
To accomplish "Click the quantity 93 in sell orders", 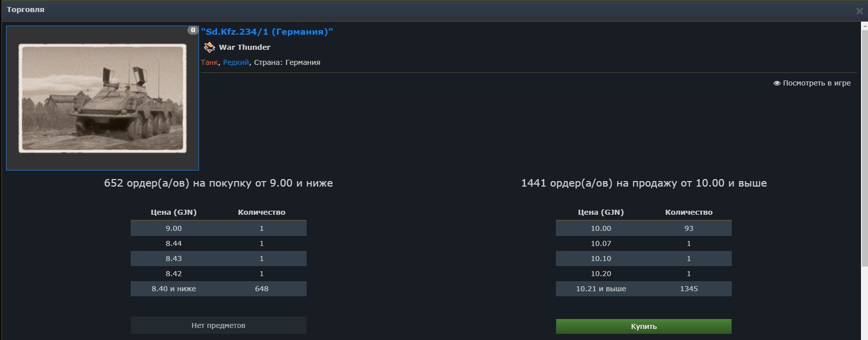I will (x=689, y=228).
